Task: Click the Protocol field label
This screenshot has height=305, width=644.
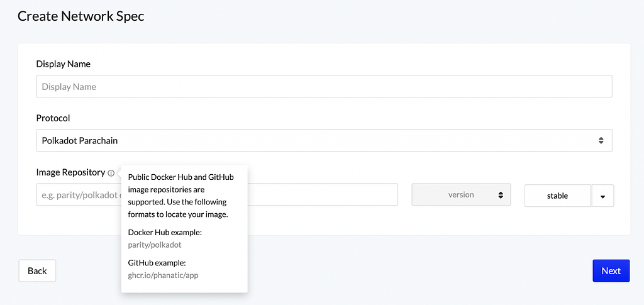Action: point(53,118)
